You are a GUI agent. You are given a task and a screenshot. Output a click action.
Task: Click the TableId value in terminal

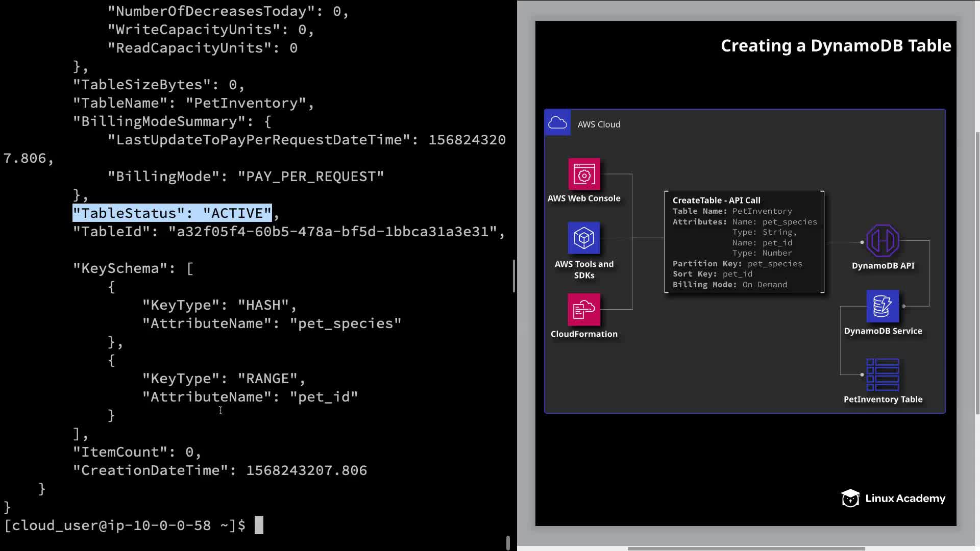point(333,232)
